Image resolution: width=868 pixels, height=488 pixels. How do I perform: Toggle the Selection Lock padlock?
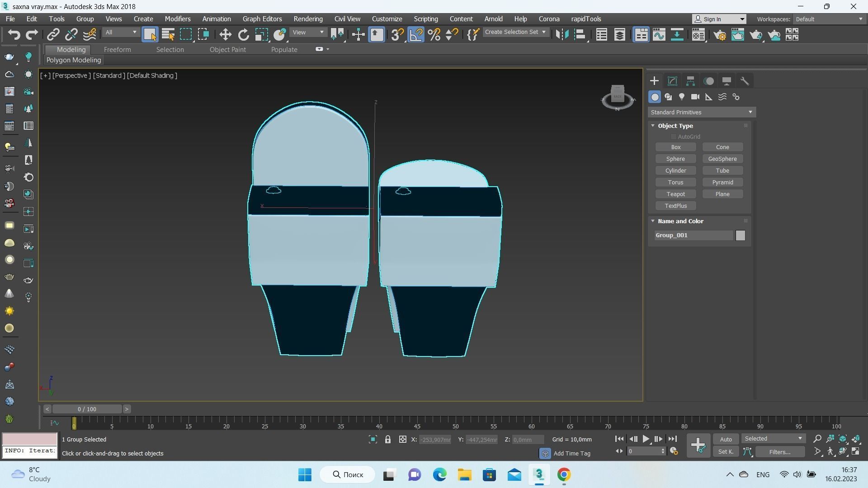coord(387,439)
